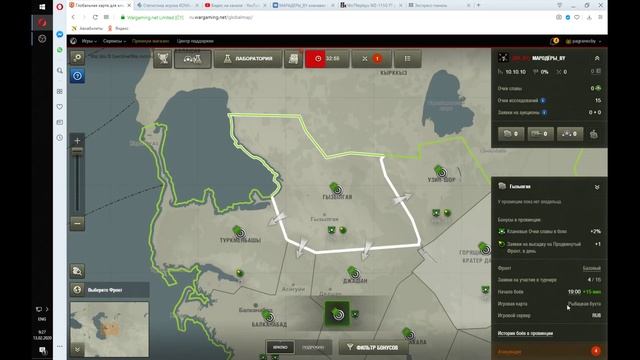Click info icon next to Заявки на аукционы

tap(544, 112)
